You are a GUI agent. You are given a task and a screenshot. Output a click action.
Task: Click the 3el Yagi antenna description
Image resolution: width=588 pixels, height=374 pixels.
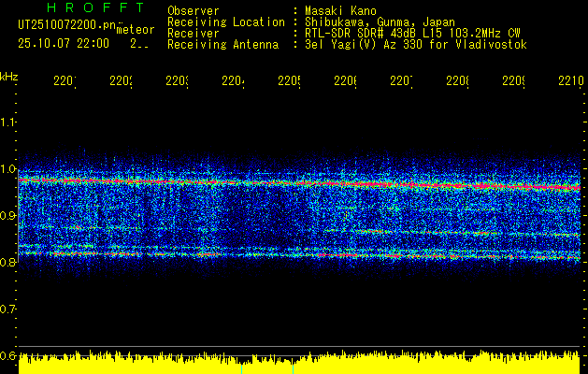[416, 45]
